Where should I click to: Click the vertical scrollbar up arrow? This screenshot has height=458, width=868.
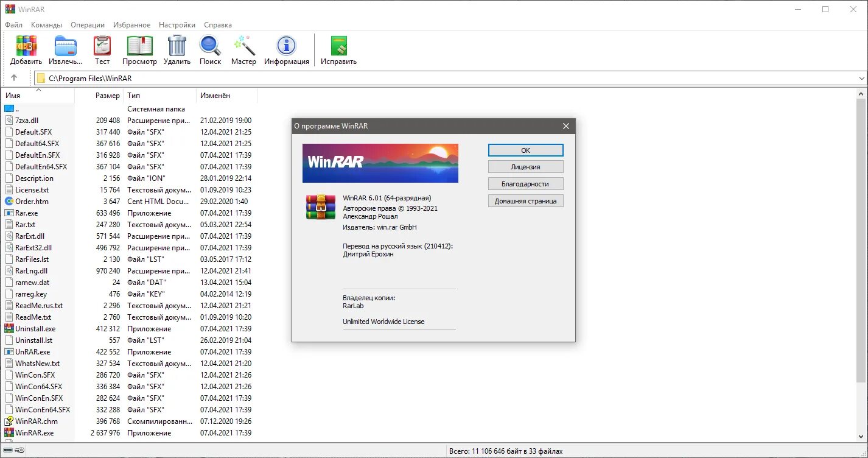(862, 94)
